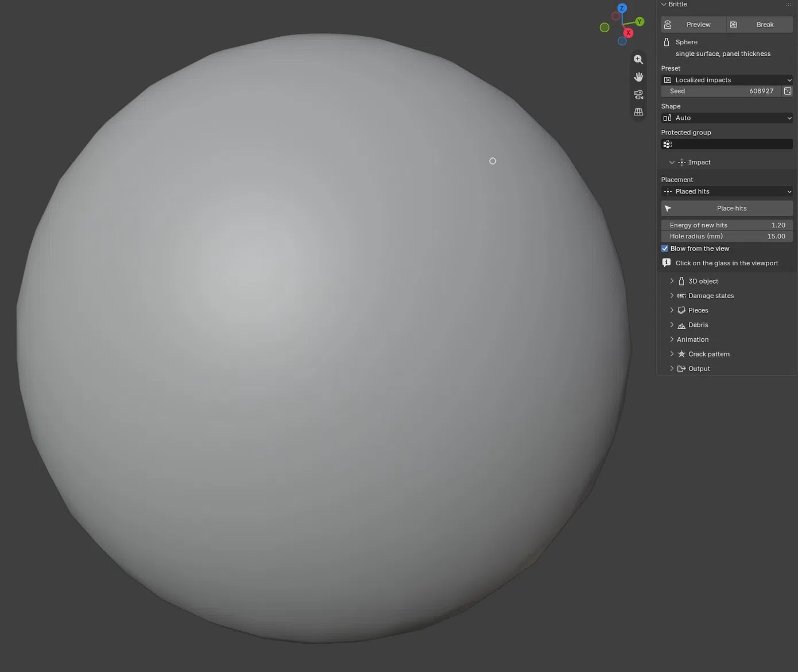Toggle camera view icon
The width and height of the screenshot is (798, 672).
point(638,94)
